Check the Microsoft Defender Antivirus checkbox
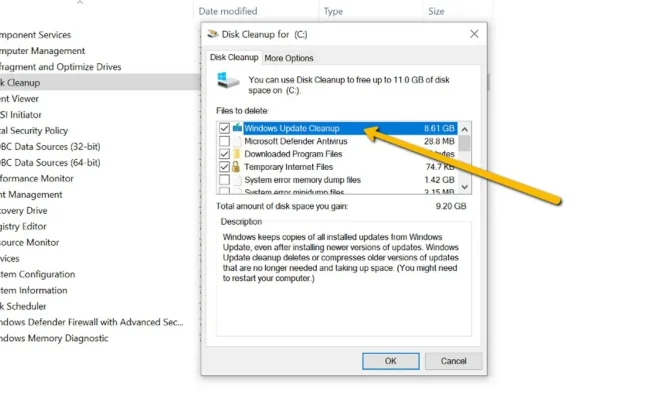The width and height of the screenshot is (660, 400). (x=224, y=141)
